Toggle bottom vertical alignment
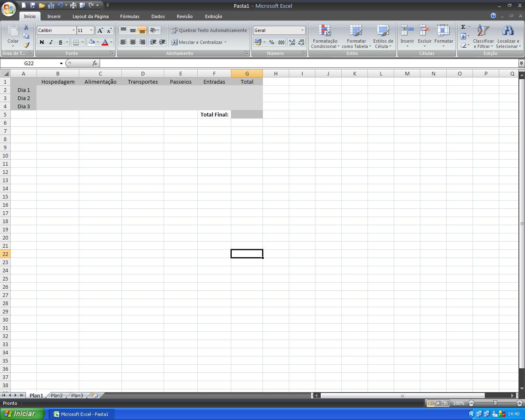Screen dimensions: 525x420 pyautogui.click(x=142, y=30)
